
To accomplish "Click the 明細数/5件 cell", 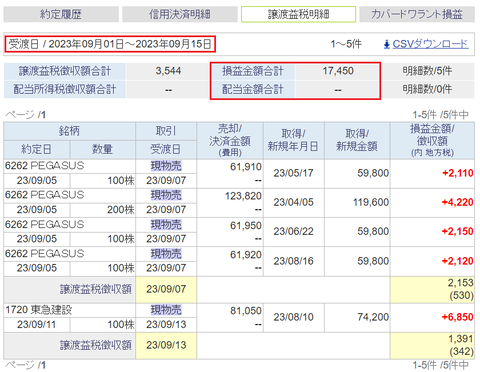I will [x=427, y=71].
